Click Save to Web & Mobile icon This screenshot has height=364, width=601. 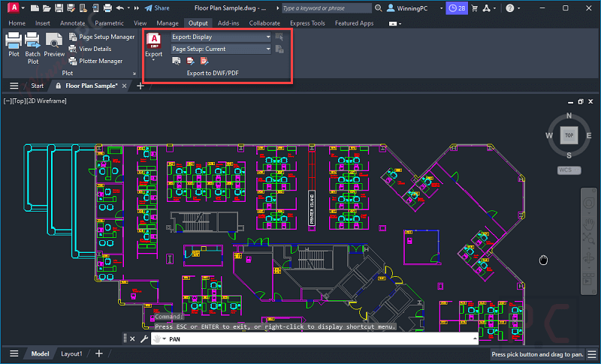coord(95,8)
